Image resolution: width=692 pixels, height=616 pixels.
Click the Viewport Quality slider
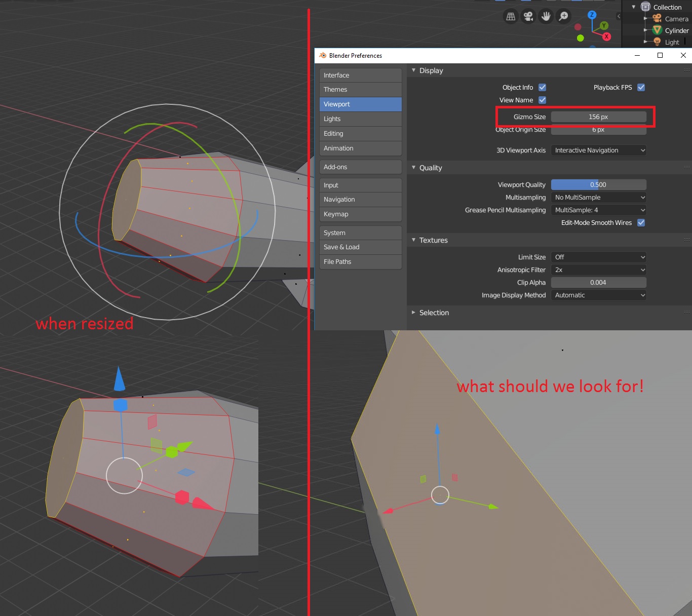pos(599,184)
